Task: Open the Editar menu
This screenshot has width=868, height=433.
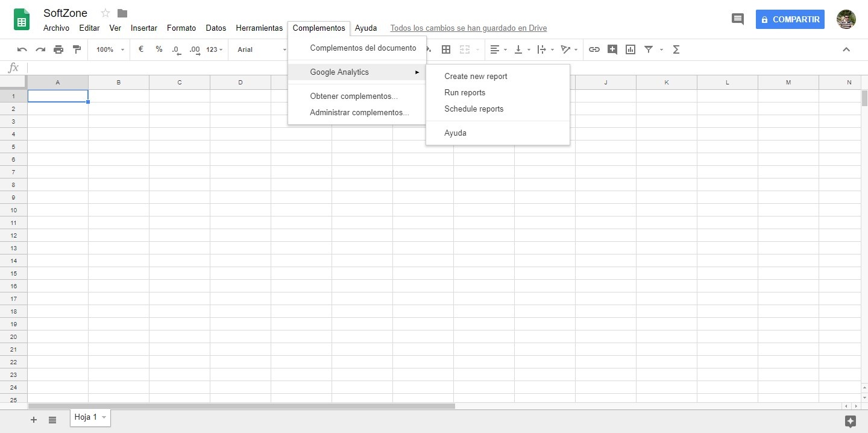Action: [x=89, y=28]
